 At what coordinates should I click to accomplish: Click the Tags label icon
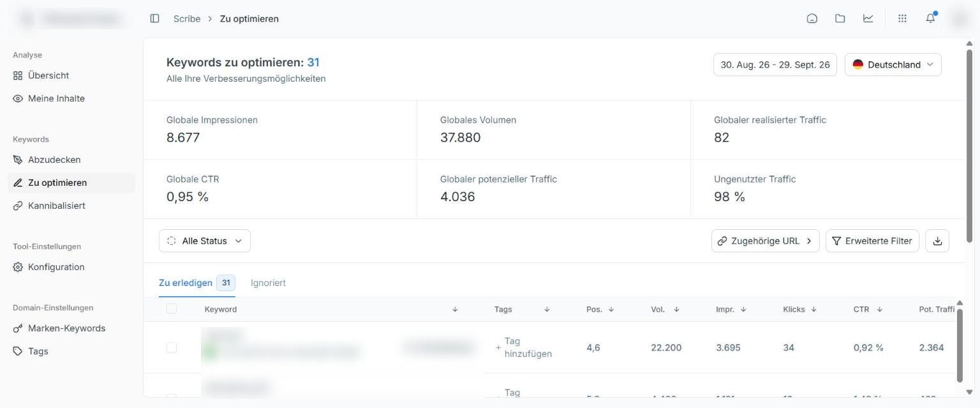[18, 351]
